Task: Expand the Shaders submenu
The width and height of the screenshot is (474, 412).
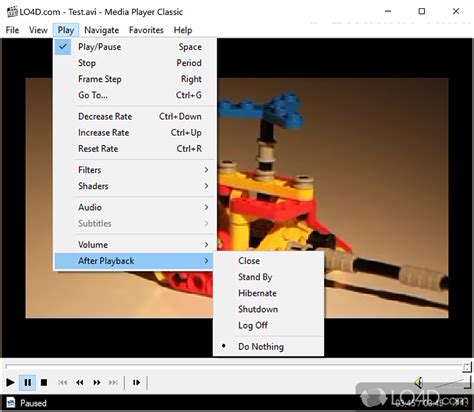Action: click(x=135, y=186)
